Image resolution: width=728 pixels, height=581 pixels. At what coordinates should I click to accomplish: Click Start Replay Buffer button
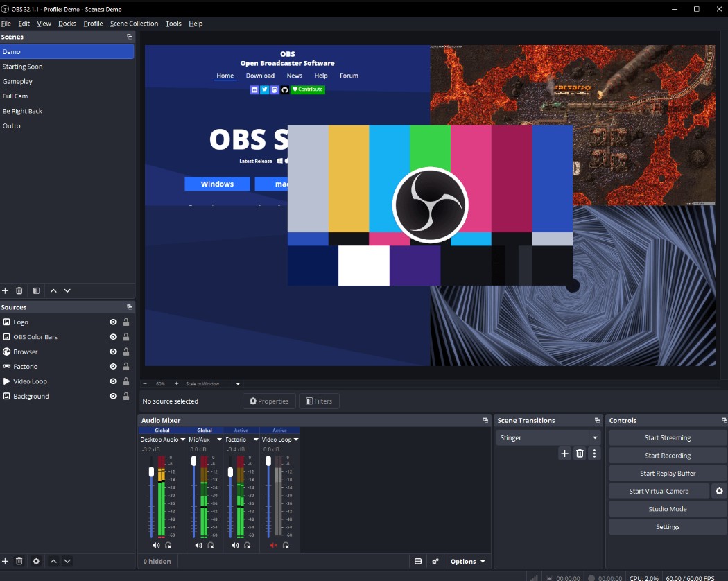tap(668, 474)
